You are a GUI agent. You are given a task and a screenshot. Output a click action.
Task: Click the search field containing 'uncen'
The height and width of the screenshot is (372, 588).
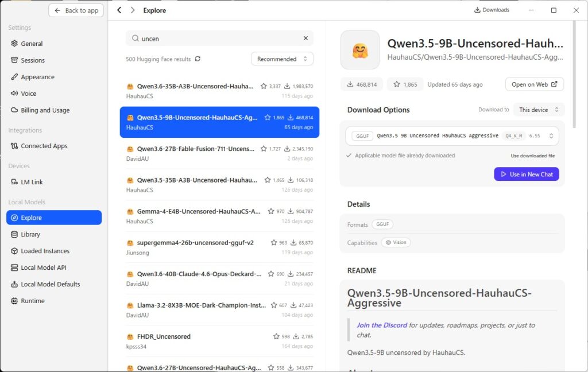click(219, 38)
